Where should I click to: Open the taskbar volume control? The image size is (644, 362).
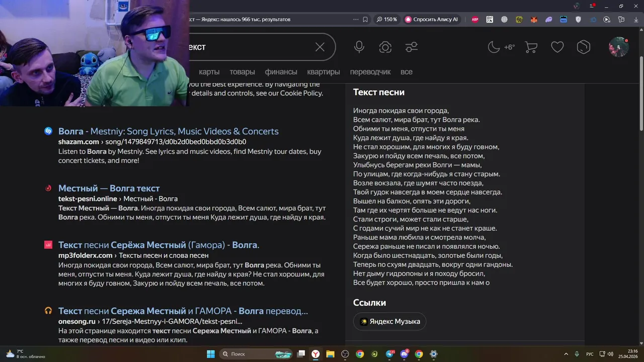click(x=610, y=354)
